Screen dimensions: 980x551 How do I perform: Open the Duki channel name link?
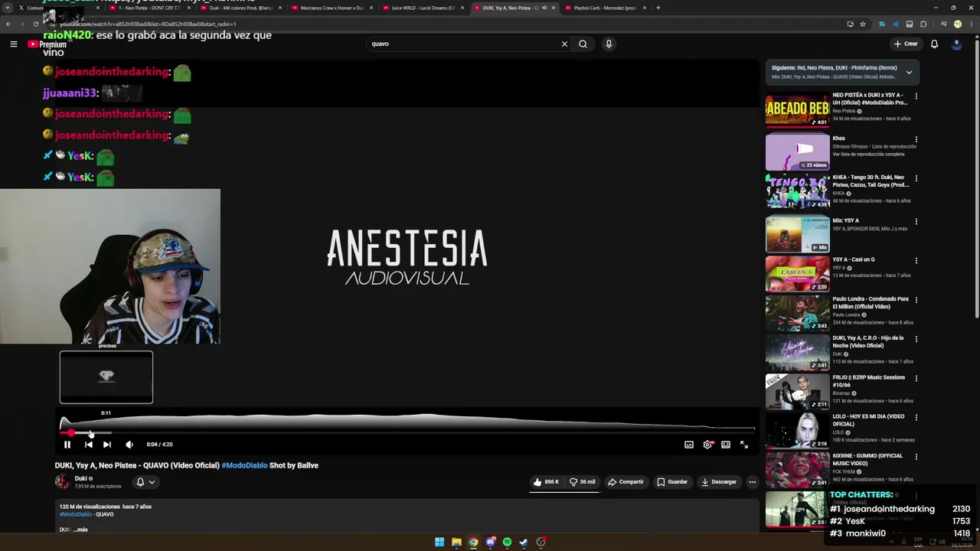coord(80,478)
